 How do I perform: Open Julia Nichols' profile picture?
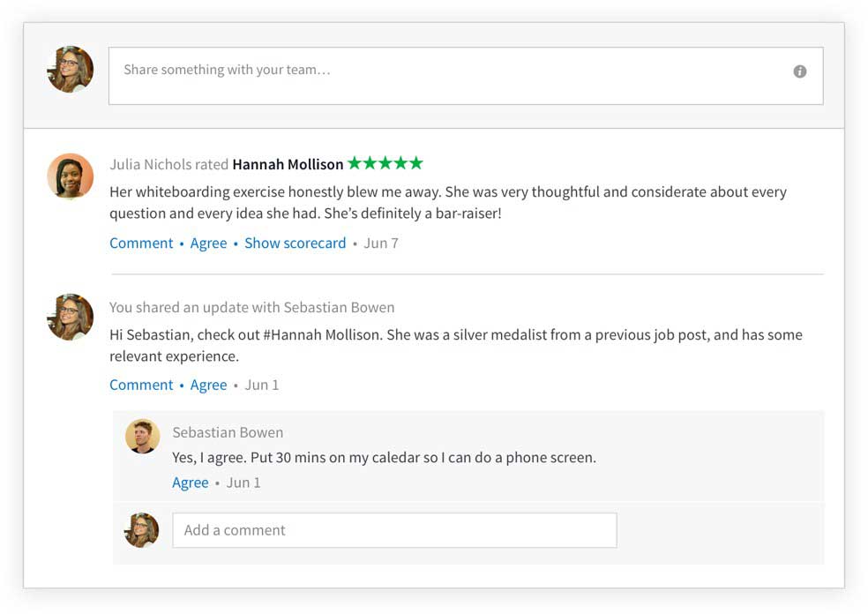click(71, 176)
